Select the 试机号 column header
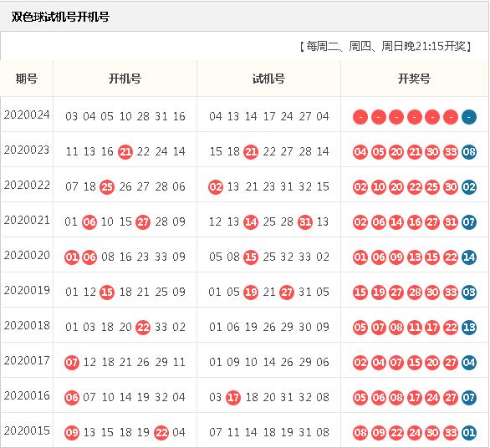The image size is (490, 448). click(x=268, y=79)
